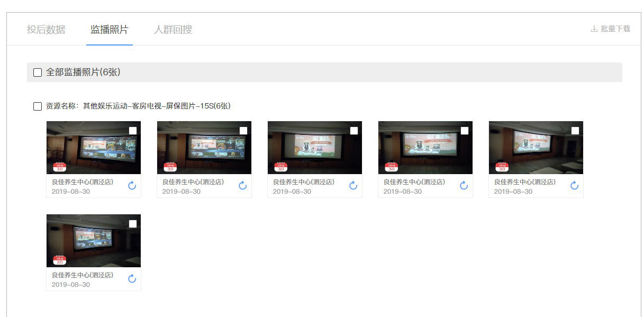This screenshot has width=644, height=317.
Task: Click refresh icon on fifth photo card
Action: point(575,185)
